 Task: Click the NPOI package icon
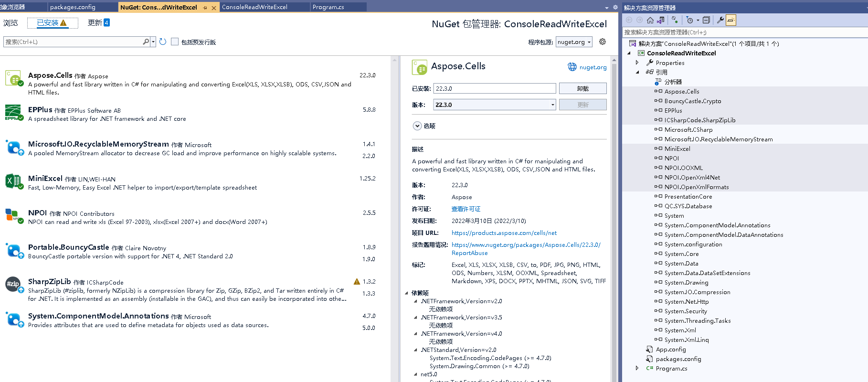pyautogui.click(x=14, y=216)
